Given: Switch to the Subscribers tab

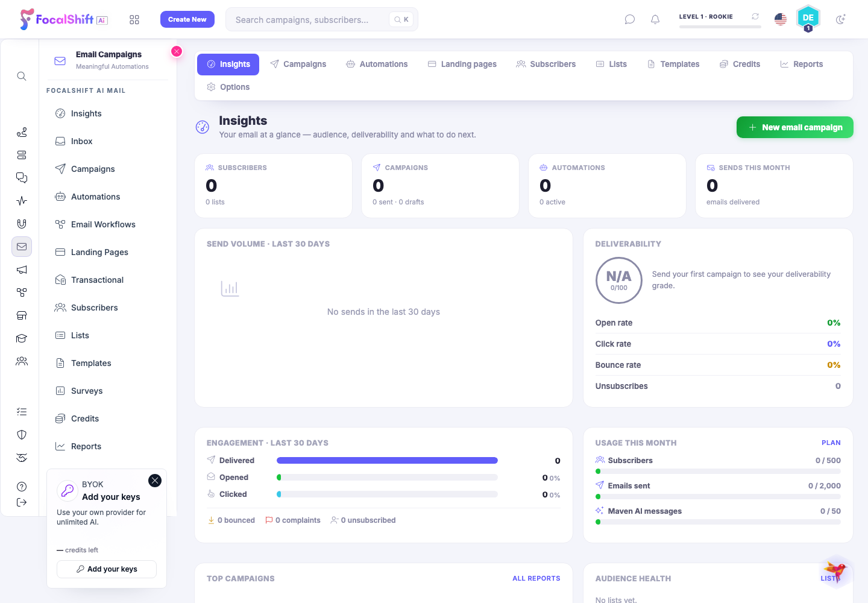Looking at the screenshot, I should pyautogui.click(x=546, y=64).
